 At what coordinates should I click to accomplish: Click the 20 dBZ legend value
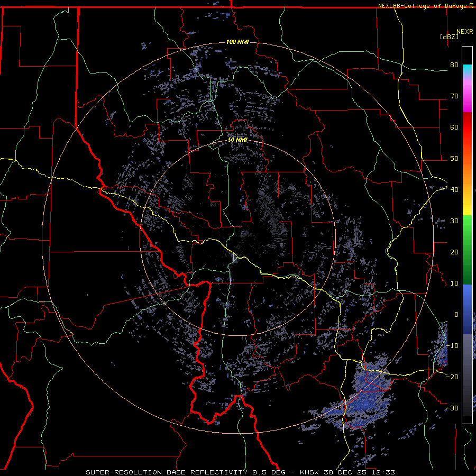point(454,252)
